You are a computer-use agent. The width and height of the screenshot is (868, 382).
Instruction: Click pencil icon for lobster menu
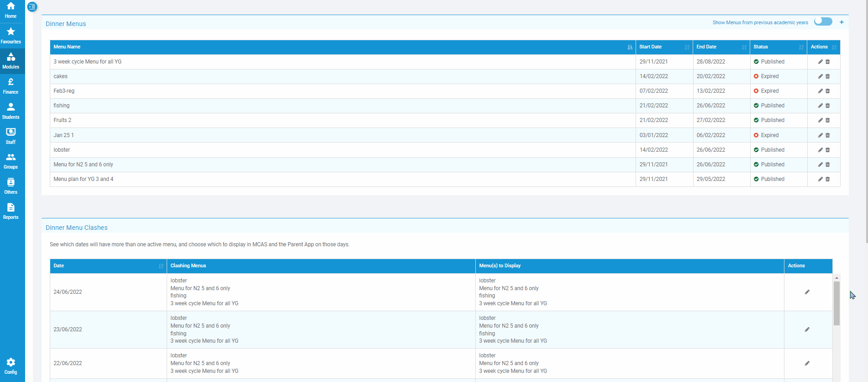[820, 150]
